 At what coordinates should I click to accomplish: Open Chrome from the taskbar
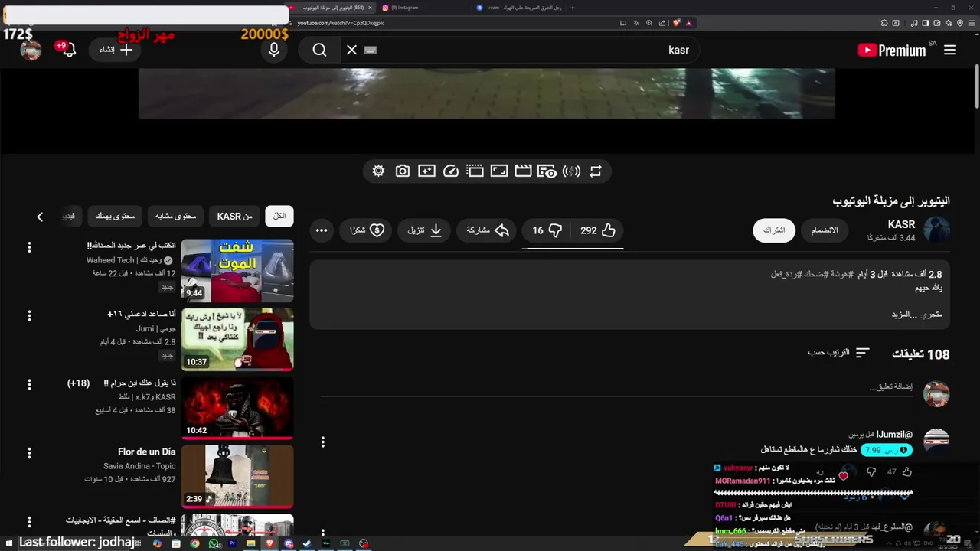point(194,543)
